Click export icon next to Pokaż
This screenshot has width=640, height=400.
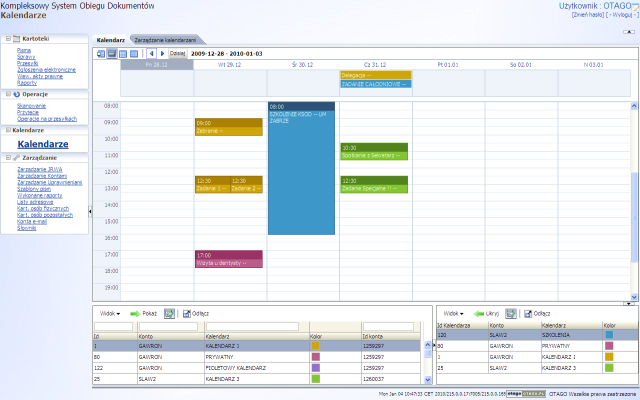point(169,313)
